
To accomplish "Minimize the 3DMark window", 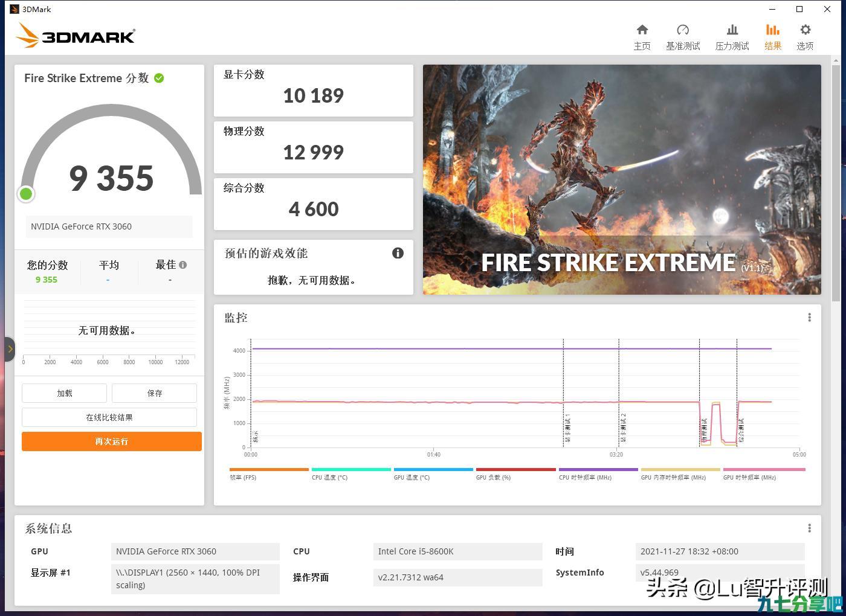I will (772, 9).
